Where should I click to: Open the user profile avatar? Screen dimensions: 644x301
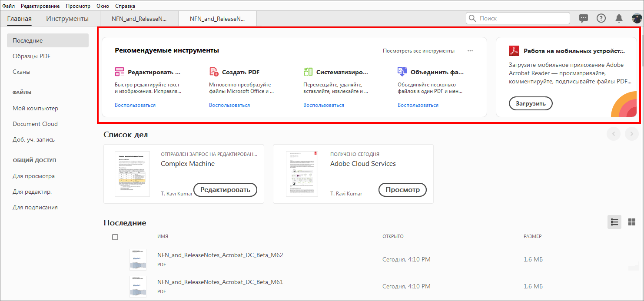coord(636,18)
